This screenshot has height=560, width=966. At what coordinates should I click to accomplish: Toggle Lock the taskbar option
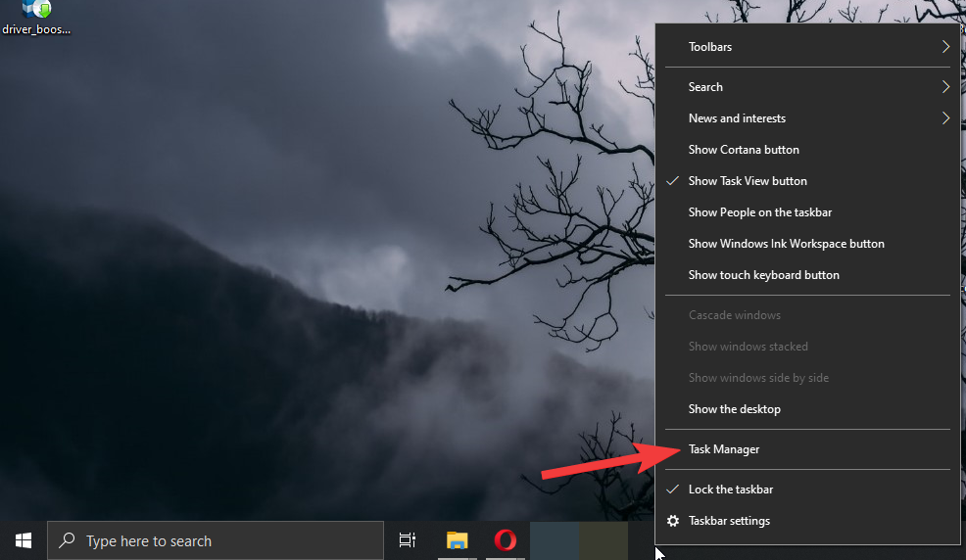[807, 490]
